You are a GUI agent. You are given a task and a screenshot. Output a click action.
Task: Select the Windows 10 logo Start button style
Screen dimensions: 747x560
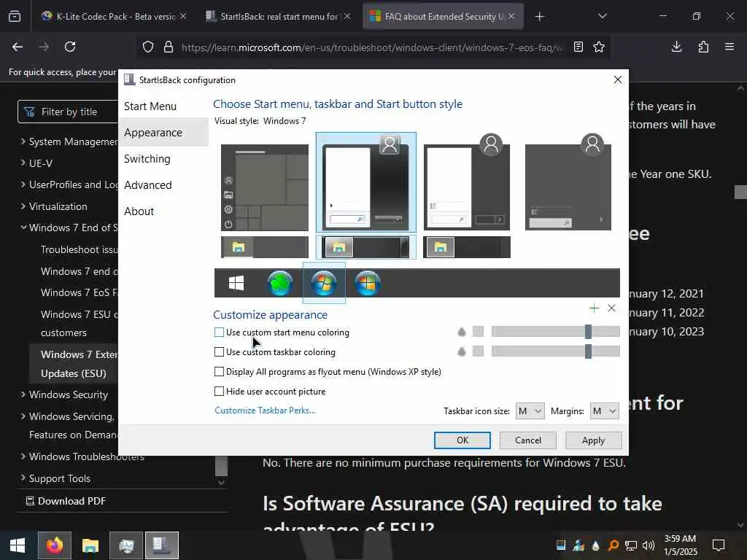(236, 283)
